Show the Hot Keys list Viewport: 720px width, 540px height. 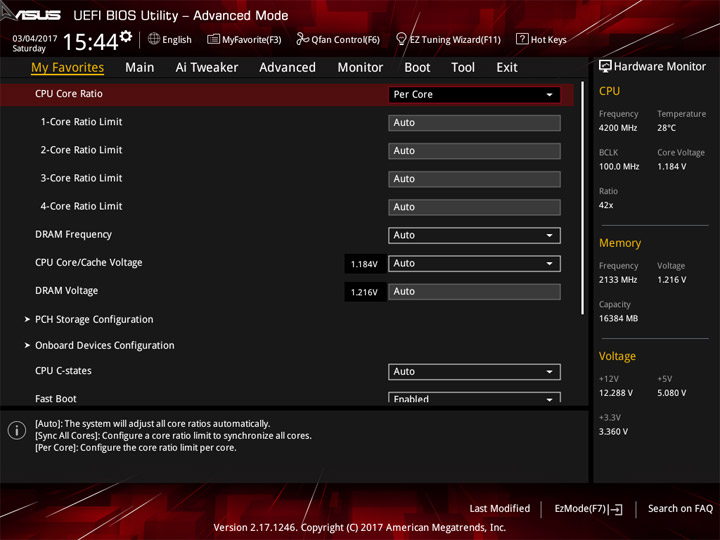(x=541, y=39)
